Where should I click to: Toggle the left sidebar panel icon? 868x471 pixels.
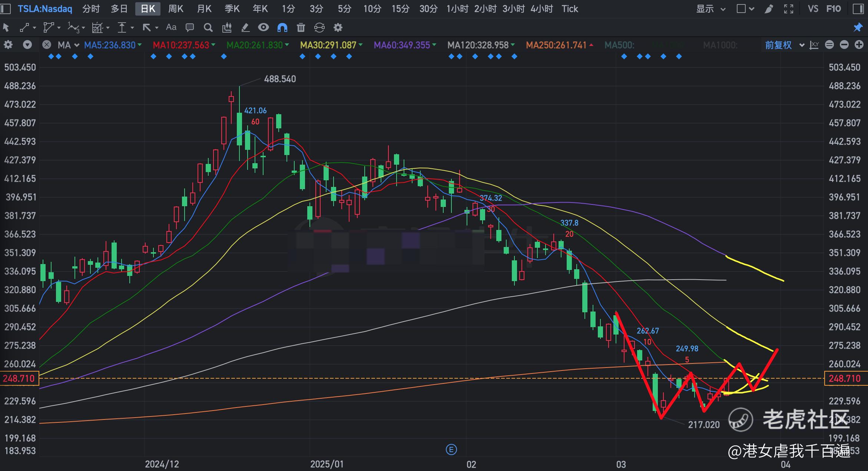coord(5,9)
